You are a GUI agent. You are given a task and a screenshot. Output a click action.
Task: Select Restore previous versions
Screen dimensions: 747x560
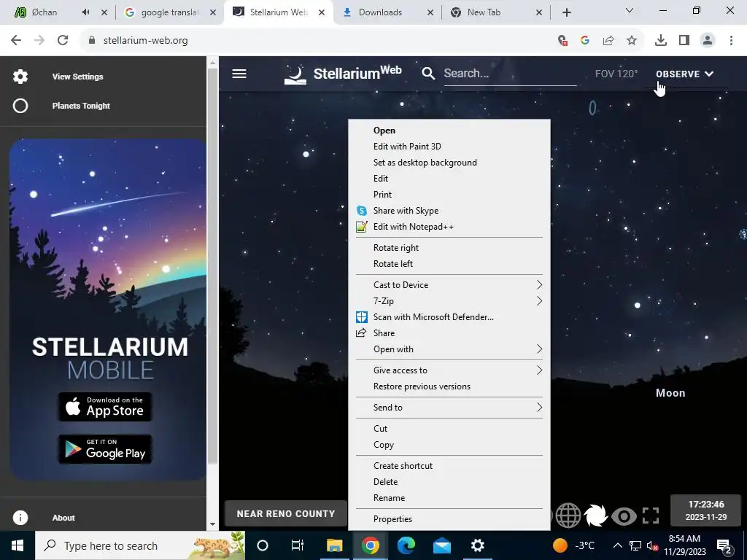point(422,386)
